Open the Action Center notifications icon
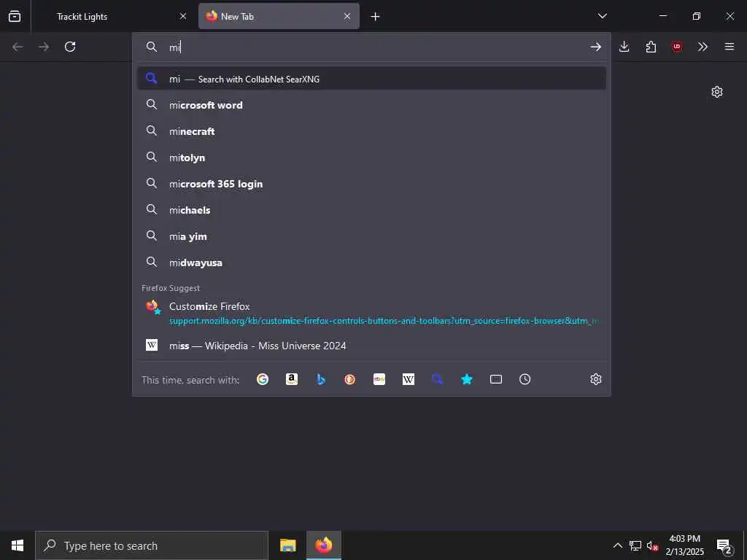747x560 pixels. click(724, 545)
